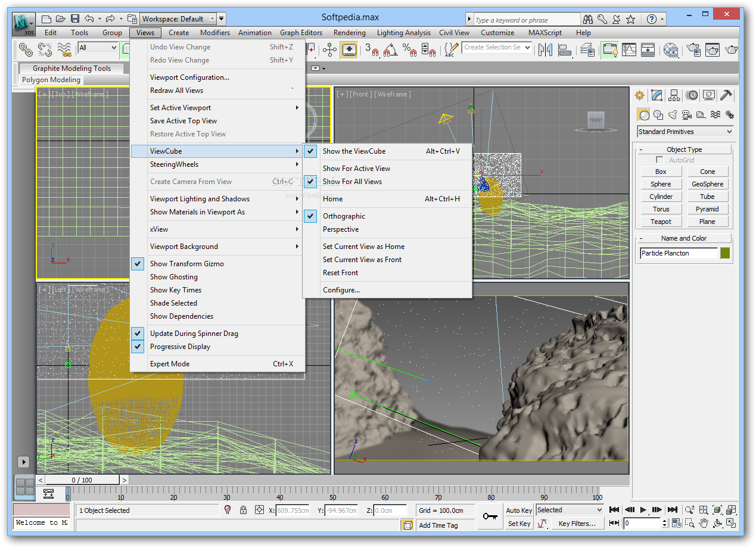Toggle the Percent Snap icon

click(409, 50)
